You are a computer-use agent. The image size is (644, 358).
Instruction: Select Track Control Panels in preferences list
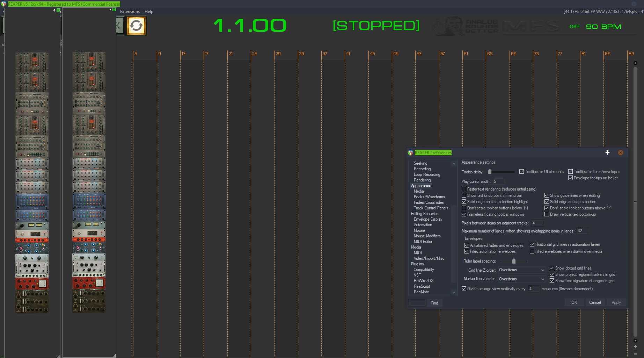(x=431, y=208)
